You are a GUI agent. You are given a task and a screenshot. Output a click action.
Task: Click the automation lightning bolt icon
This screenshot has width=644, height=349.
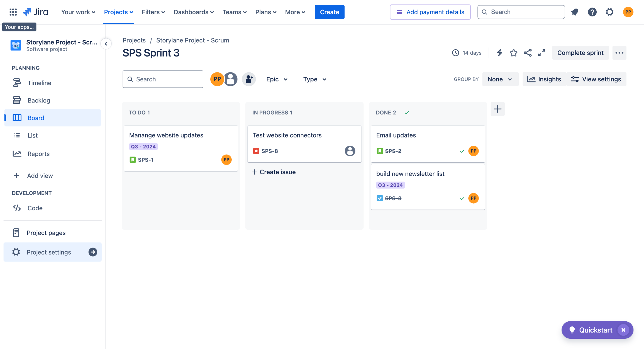click(x=500, y=53)
